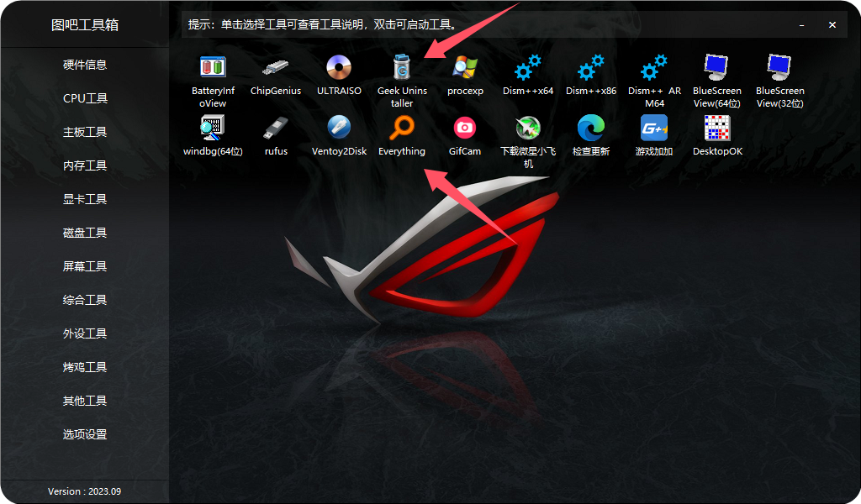The image size is (861, 504).
Task: Open the 磁盘工具 sidebar section
Action: coord(85,233)
